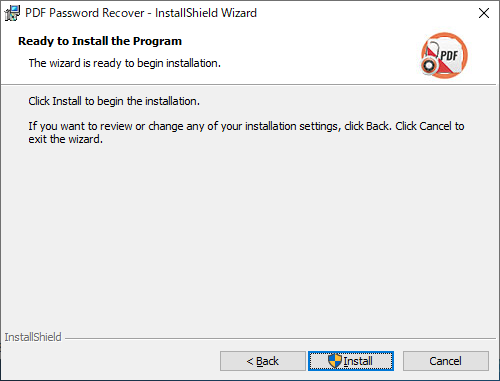Image resolution: width=500 pixels, height=381 pixels.
Task: Click the empty gray dialog body area
Action: pyautogui.click(x=248, y=233)
